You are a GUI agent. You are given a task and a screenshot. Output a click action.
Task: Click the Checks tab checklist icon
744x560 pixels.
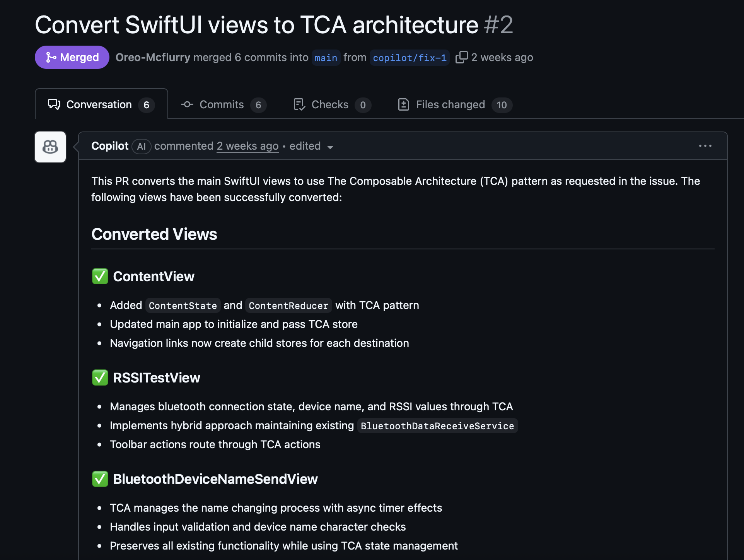coord(299,104)
